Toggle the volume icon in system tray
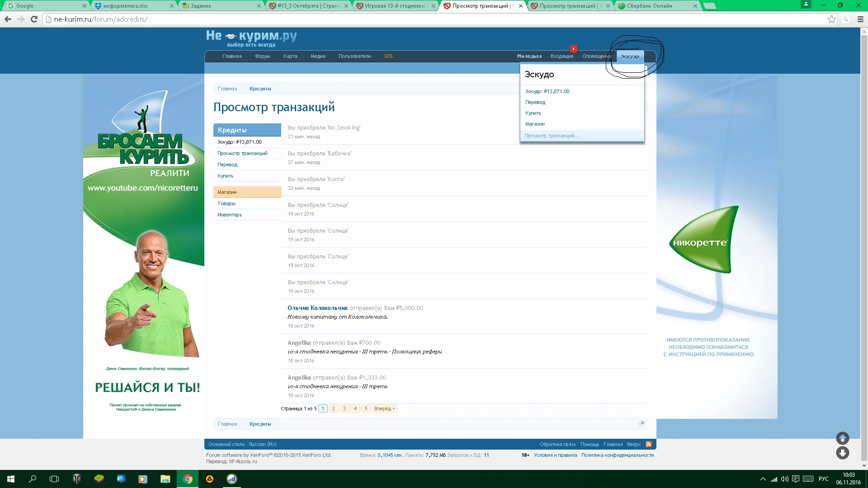Screen dimensions: 868x488 coord(784,479)
